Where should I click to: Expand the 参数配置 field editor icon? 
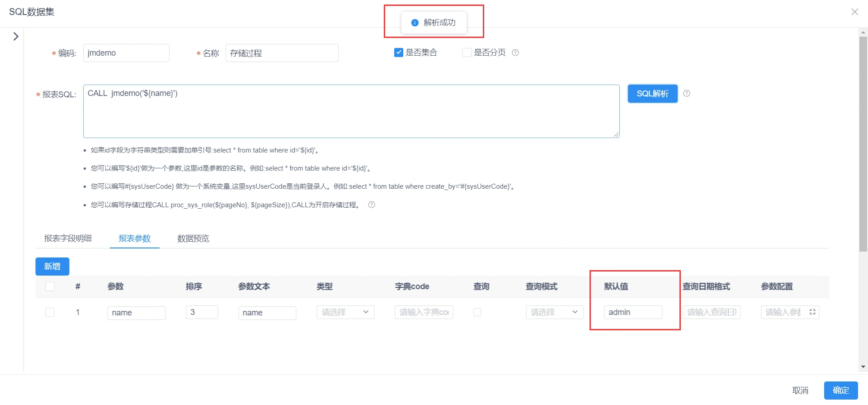click(x=812, y=312)
